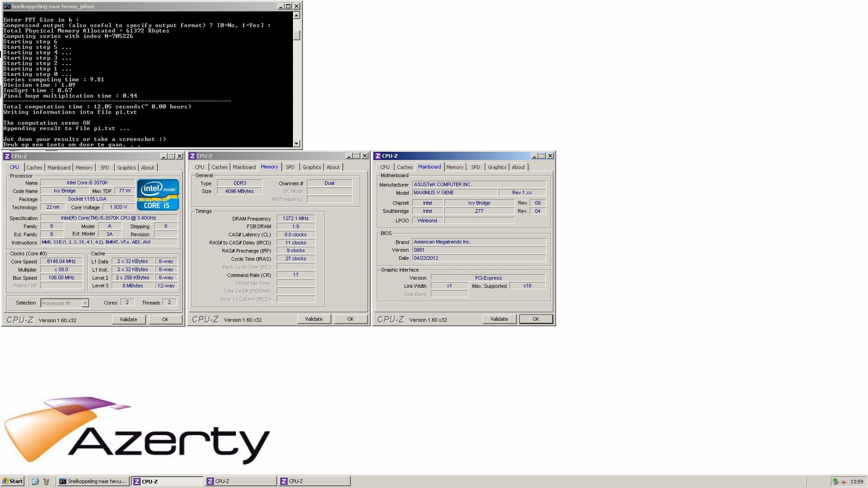Click the Intel Core i5 badge image
The image size is (868, 488).
[x=158, y=195]
